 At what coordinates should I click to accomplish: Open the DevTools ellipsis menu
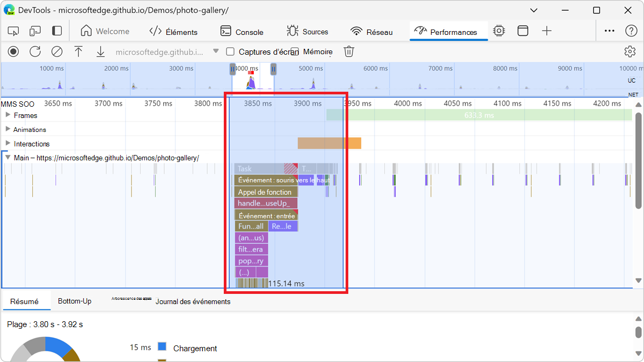point(610,31)
